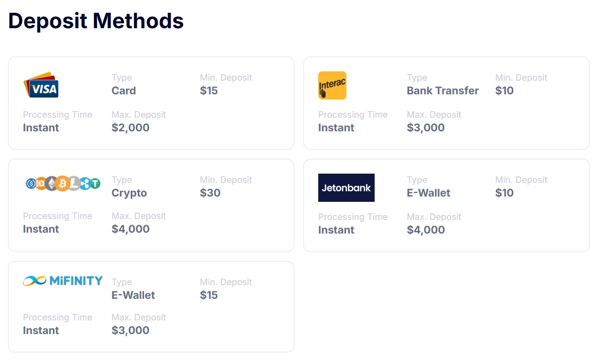Click the MiFinity infinity logo
This screenshot has width=599, height=364.
(x=63, y=281)
